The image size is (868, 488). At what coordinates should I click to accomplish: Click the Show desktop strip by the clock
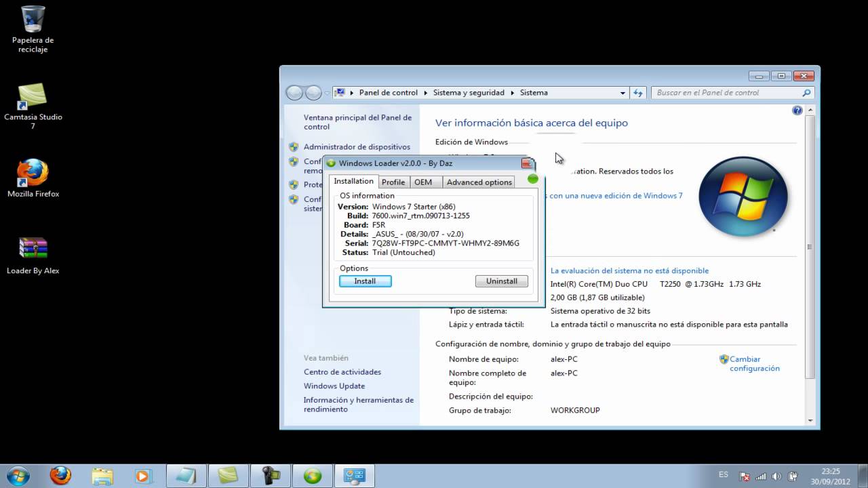[863, 476]
